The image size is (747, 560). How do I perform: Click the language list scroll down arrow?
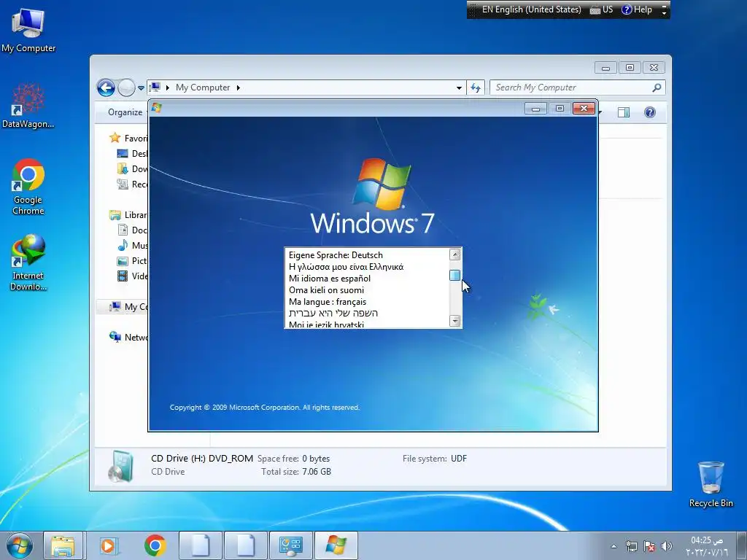coord(455,321)
